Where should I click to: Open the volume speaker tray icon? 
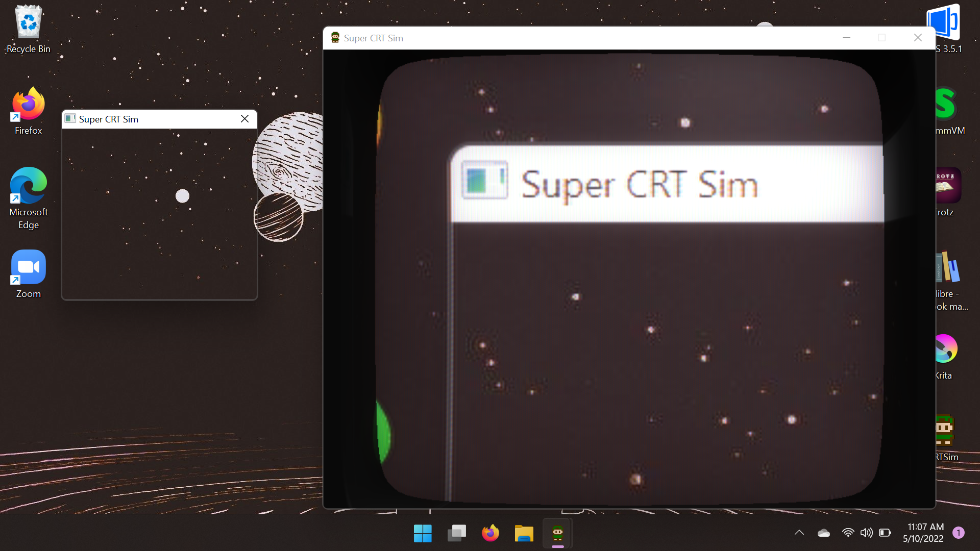[866, 533]
